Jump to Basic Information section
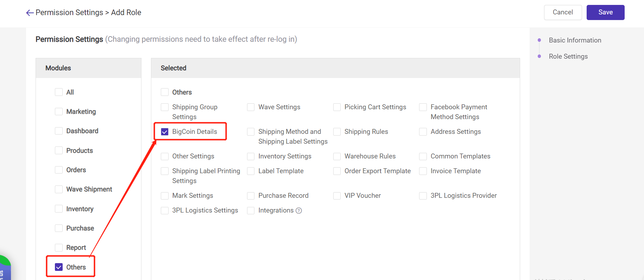This screenshot has height=280, width=644. (x=575, y=40)
